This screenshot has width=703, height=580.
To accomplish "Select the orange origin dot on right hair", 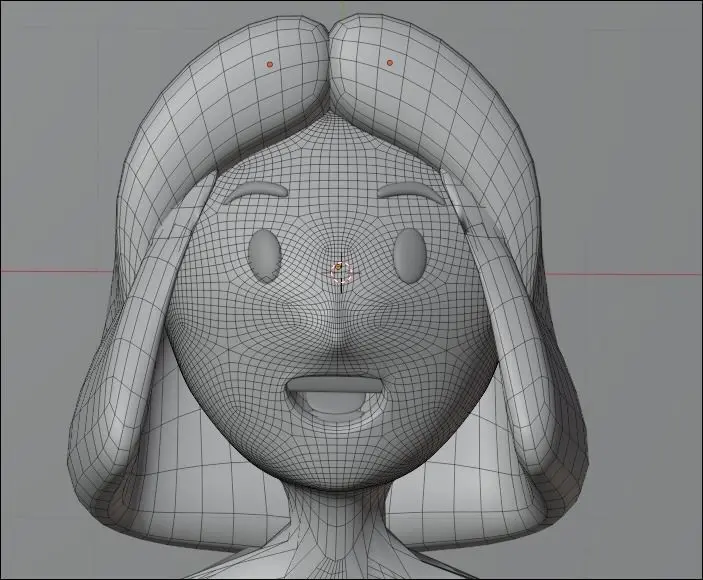I will tap(390, 63).
